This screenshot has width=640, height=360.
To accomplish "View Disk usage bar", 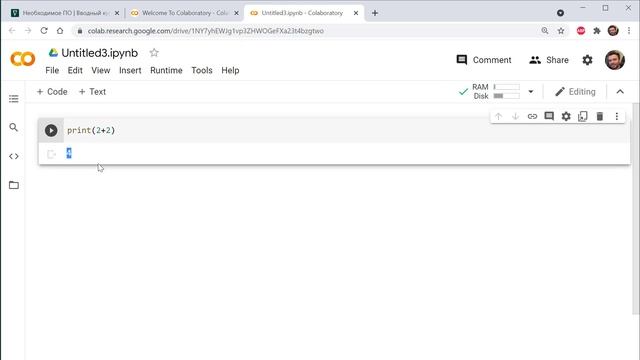I will (507, 96).
